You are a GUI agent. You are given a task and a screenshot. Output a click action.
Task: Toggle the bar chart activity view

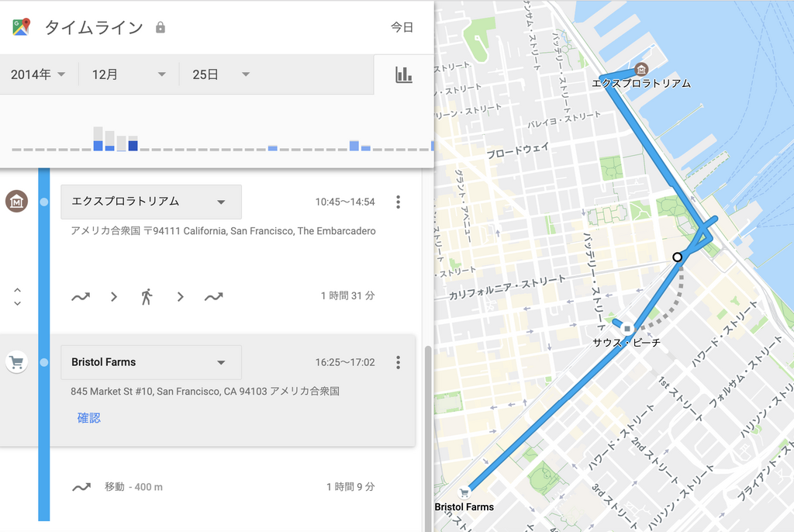pos(403,74)
